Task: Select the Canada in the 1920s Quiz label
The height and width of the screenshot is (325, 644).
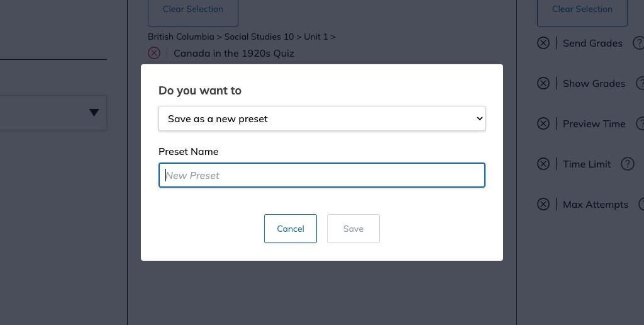Action: [x=233, y=53]
